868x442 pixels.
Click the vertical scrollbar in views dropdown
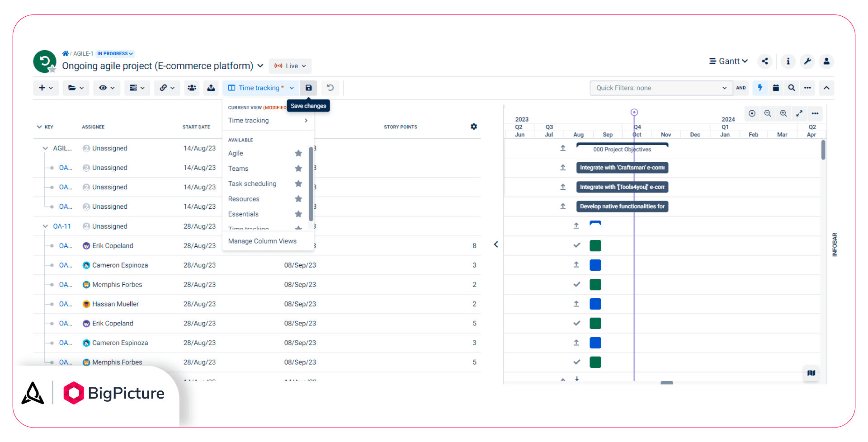(x=311, y=183)
